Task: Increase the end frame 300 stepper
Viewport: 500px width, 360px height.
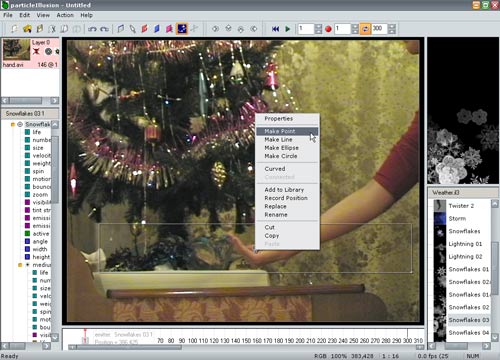Action: [392, 26]
